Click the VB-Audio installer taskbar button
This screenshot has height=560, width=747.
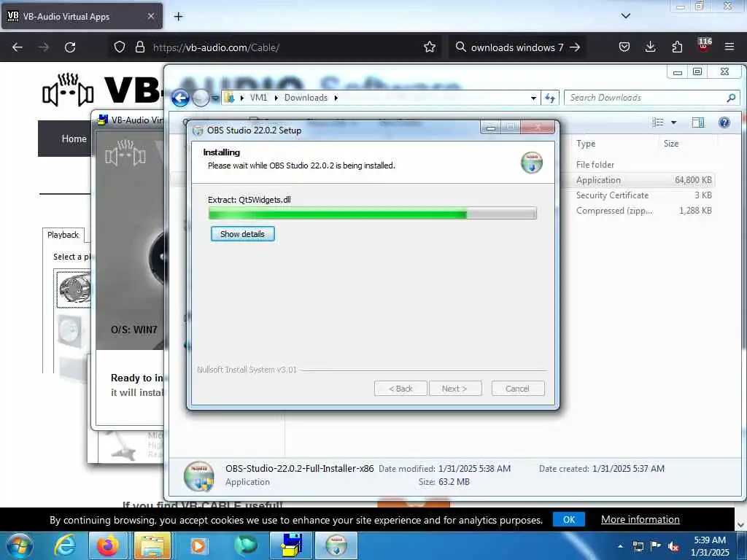[290, 545]
